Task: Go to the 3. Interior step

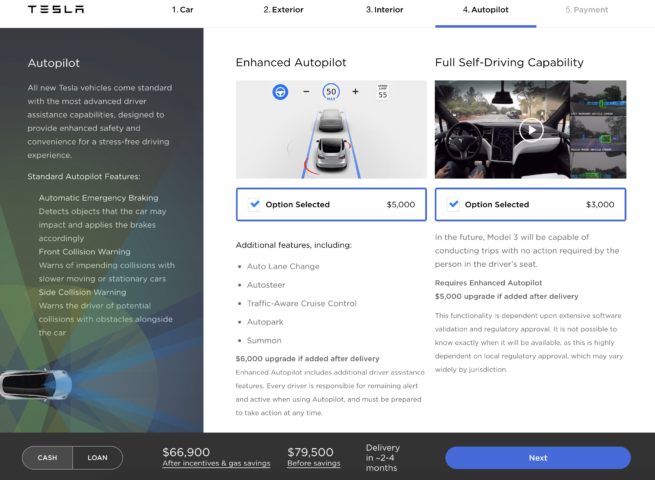Action: 384,10
